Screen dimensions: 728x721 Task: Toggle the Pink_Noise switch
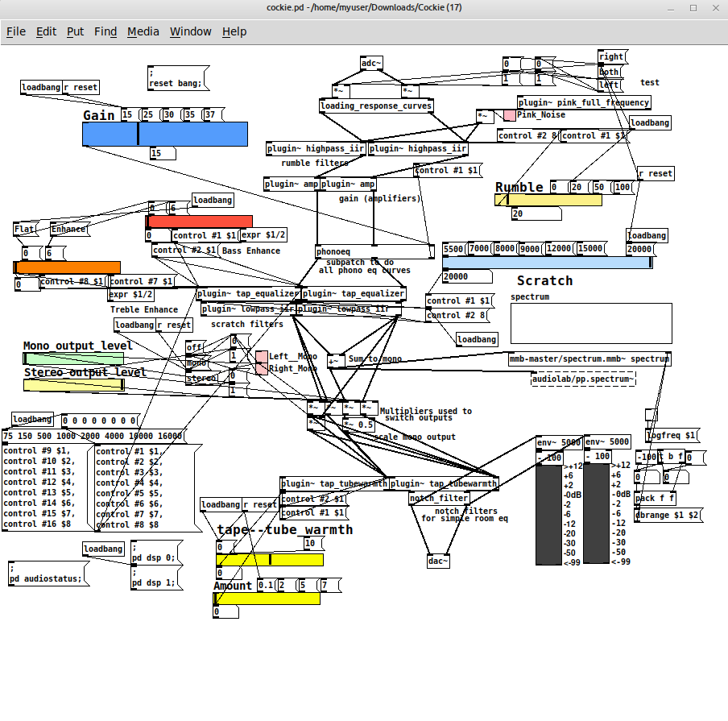coord(509,115)
